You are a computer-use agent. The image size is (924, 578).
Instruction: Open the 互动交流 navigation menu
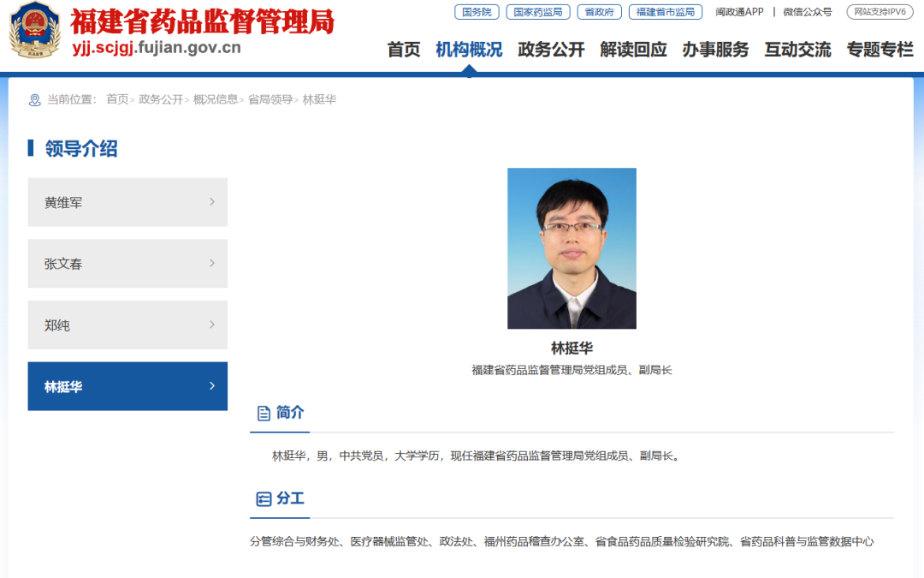tap(798, 50)
